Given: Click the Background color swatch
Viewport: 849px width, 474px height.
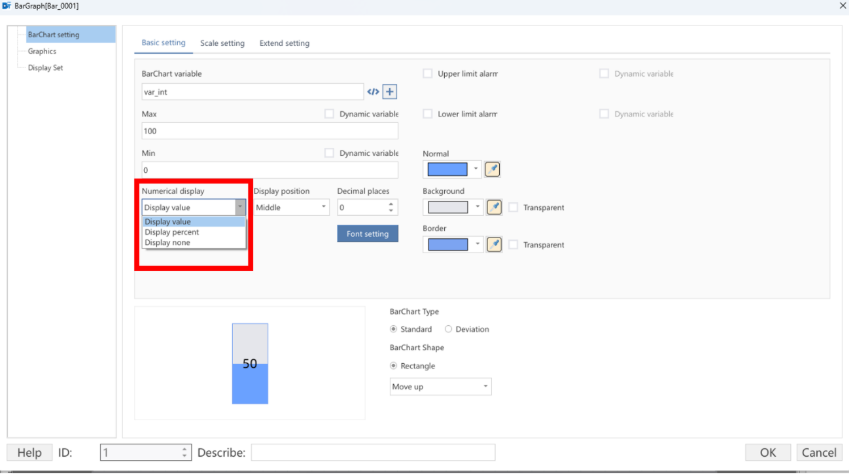Looking at the screenshot, I should (448, 207).
